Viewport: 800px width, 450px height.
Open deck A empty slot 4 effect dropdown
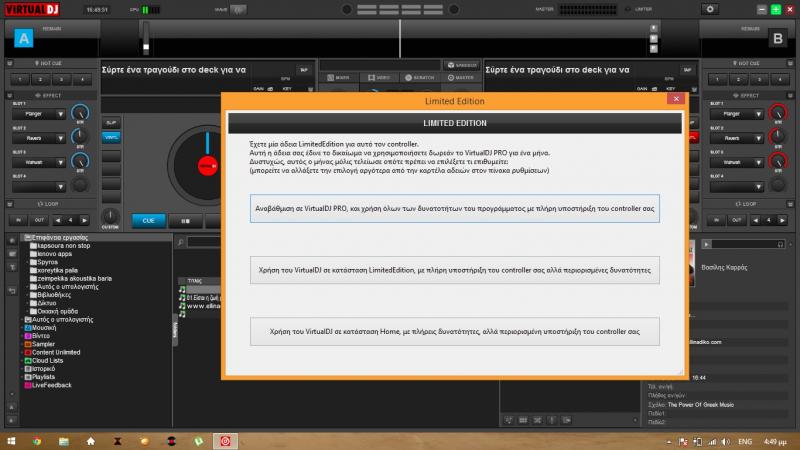click(39, 187)
